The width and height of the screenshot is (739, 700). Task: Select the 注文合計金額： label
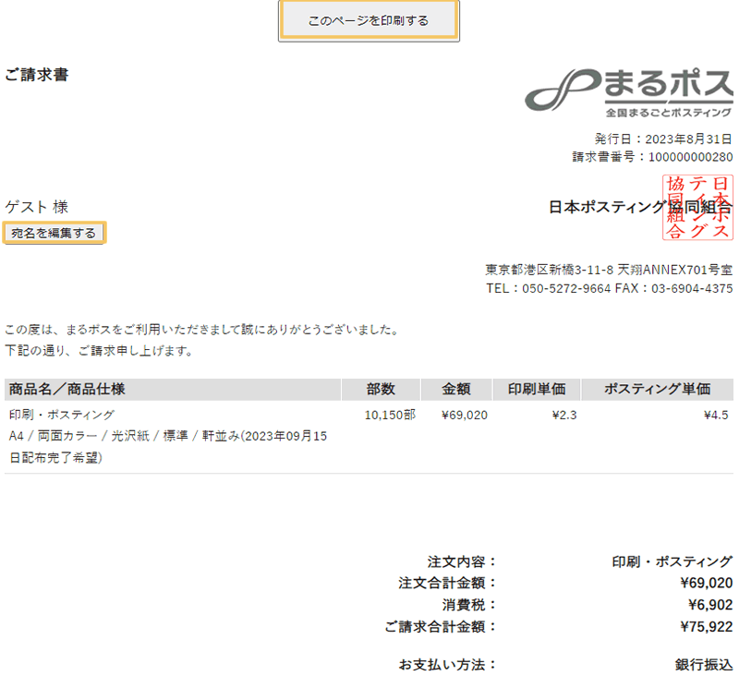click(447, 583)
